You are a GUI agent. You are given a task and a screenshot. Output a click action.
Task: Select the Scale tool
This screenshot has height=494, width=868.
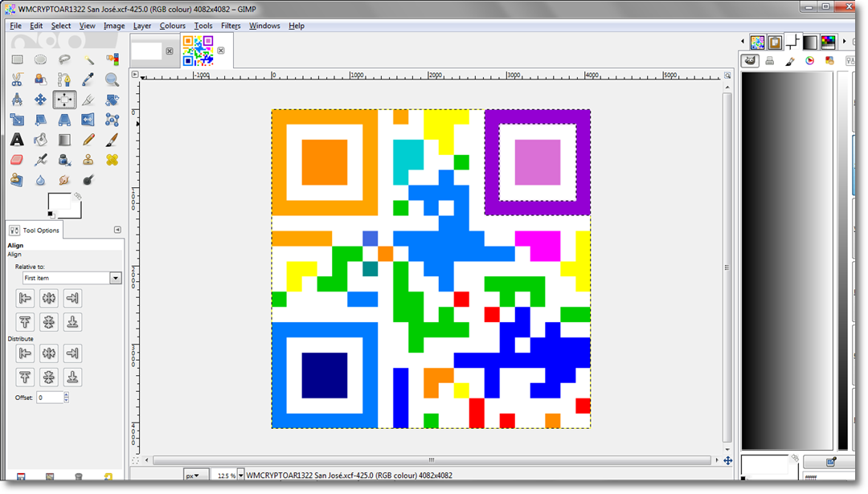17,120
